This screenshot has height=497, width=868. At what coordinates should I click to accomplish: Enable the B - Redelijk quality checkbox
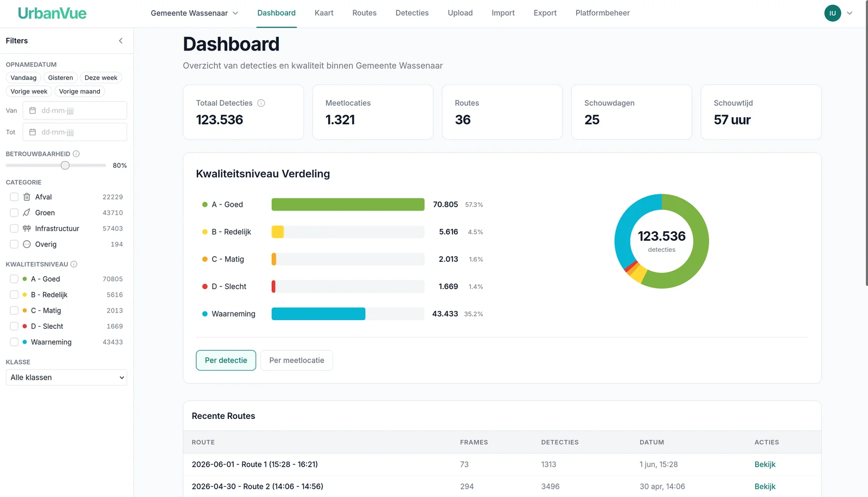pyautogui.click(x=14, y=295)
